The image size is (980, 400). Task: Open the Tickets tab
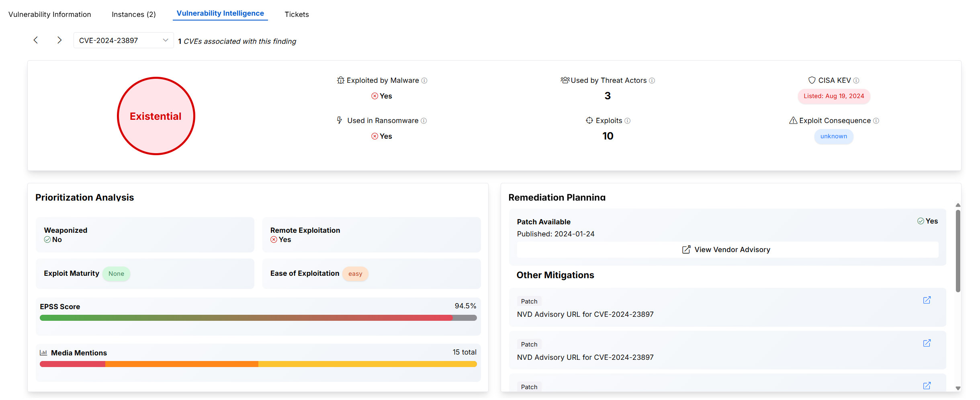[297, 14]
